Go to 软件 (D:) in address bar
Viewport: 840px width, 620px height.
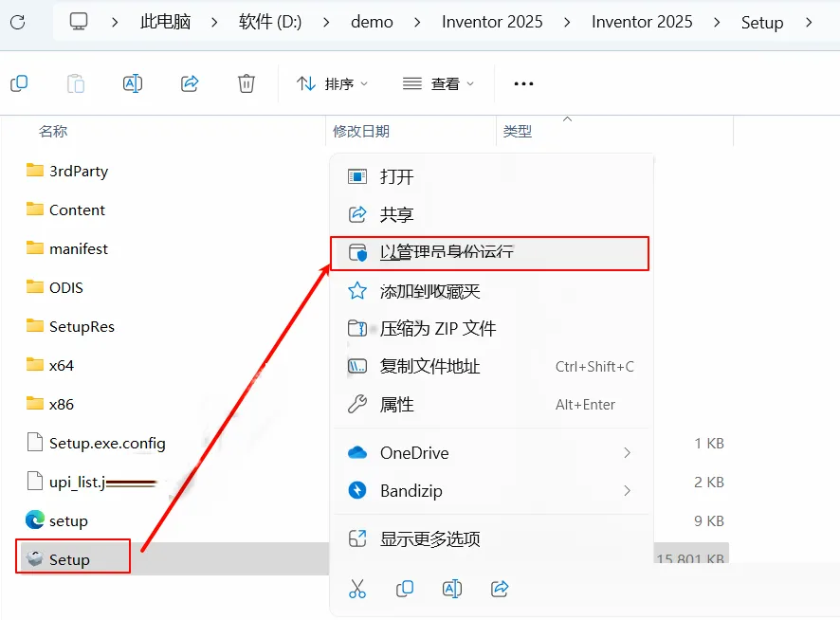[270, 22]
